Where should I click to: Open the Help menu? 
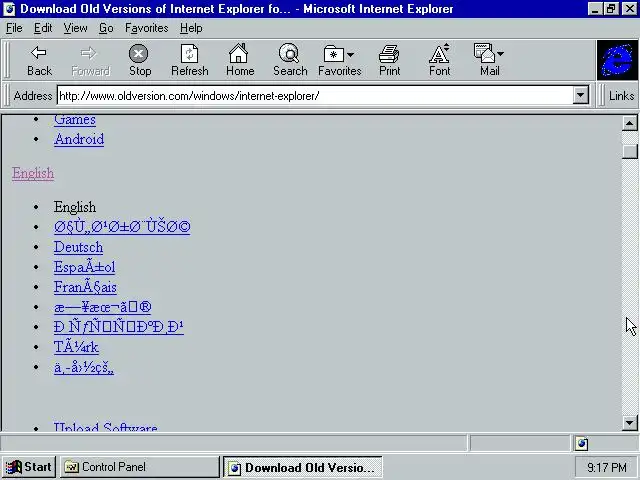[191, 28]
